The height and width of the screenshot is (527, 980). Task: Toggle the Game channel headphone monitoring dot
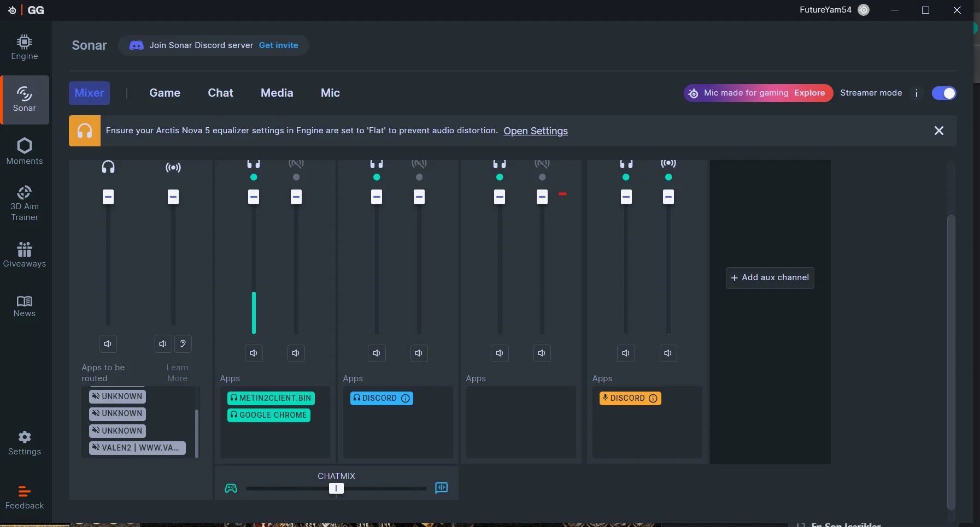[254, 177]
